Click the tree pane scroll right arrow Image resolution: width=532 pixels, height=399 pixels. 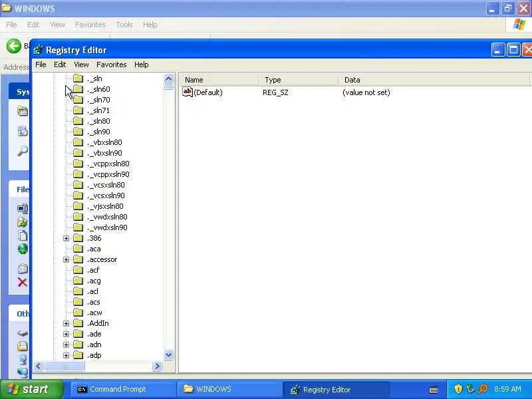(157, 366)
